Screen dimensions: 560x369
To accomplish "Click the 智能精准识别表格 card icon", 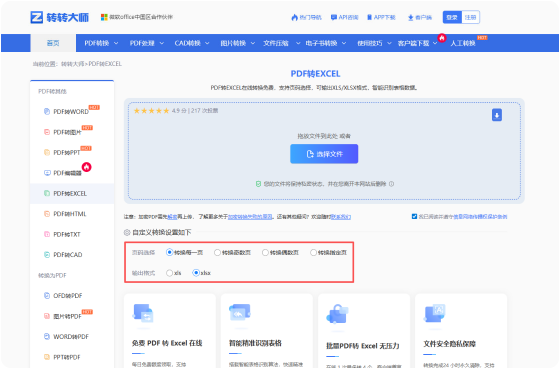I will (240, 313).
